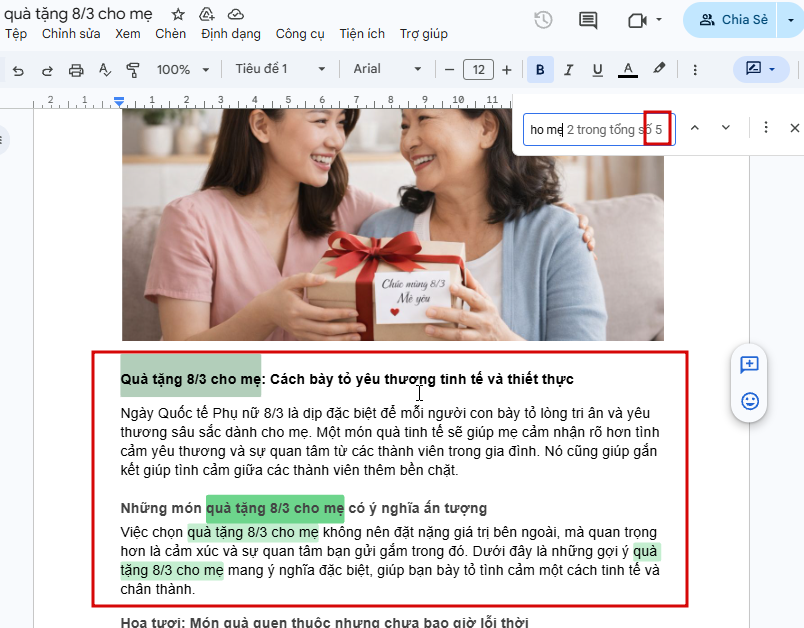Open the Chèn menu

pyautogui.click(x=170, y=34)
